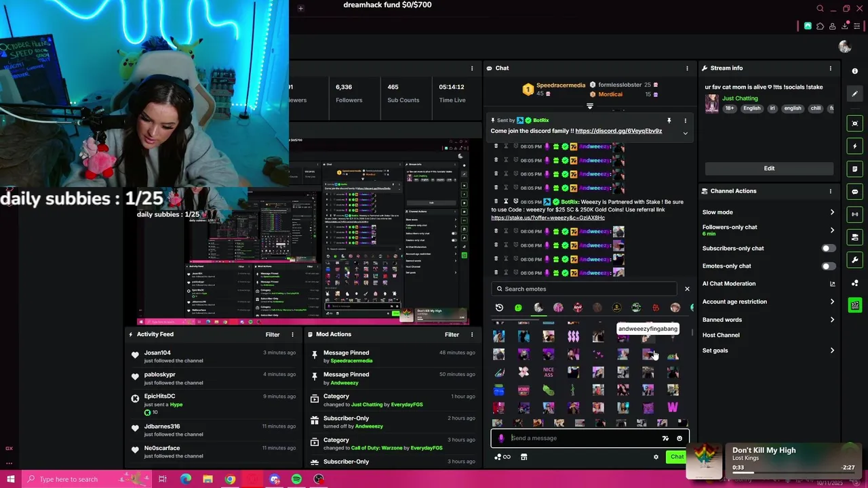This screenshot has height=488, width=868.
Task: Open the pinned message three-dot menu
Action: click(685, 121)
